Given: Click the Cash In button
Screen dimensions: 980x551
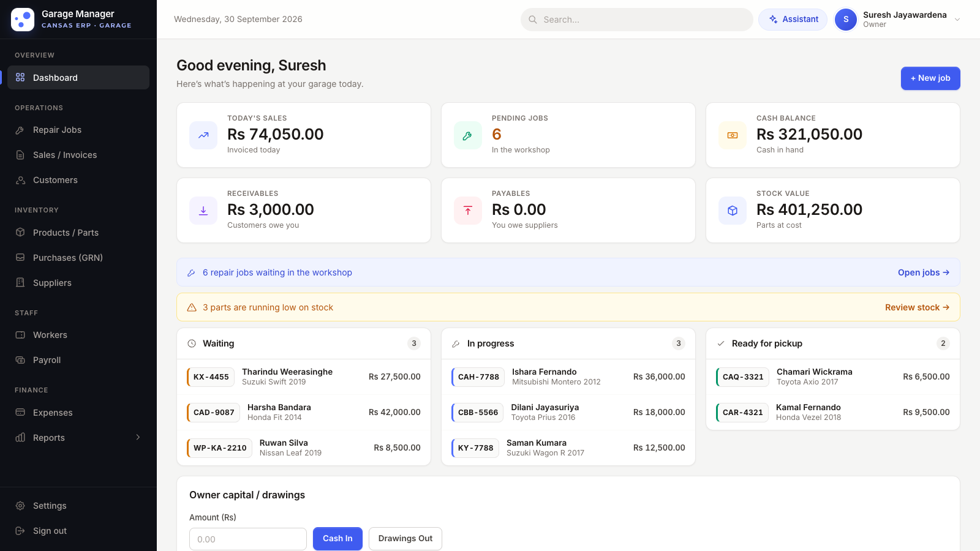Looking at the screenshot, I should click(337, 539).
